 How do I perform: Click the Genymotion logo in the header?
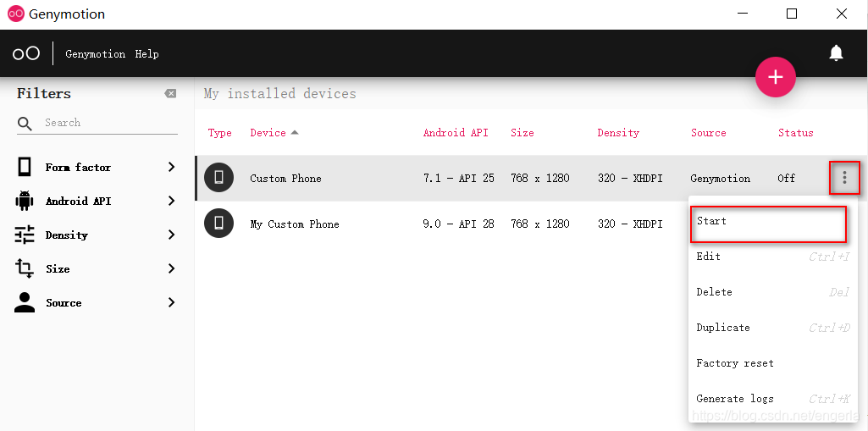click(x=26, y=53)
